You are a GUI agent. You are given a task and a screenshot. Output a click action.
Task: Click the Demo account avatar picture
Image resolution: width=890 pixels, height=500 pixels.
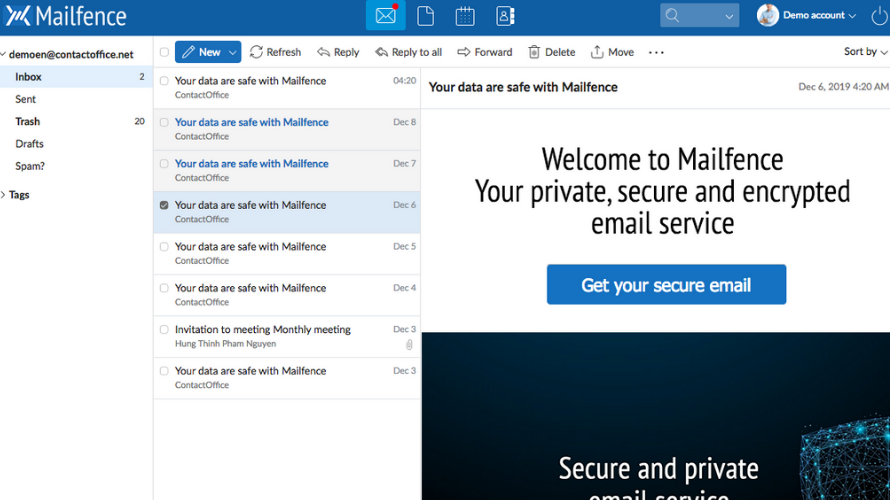coord(767,15)
